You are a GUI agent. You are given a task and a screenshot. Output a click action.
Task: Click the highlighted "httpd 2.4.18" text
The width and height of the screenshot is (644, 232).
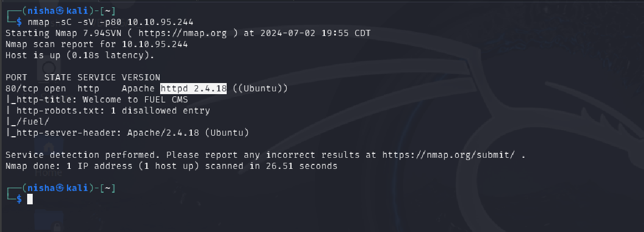tap(193, 88)
